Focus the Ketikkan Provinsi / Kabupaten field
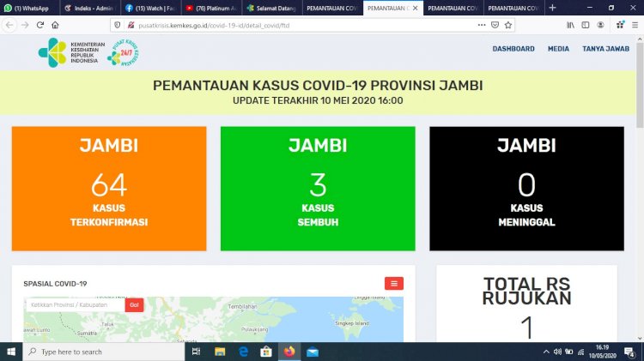 point(76,304)
